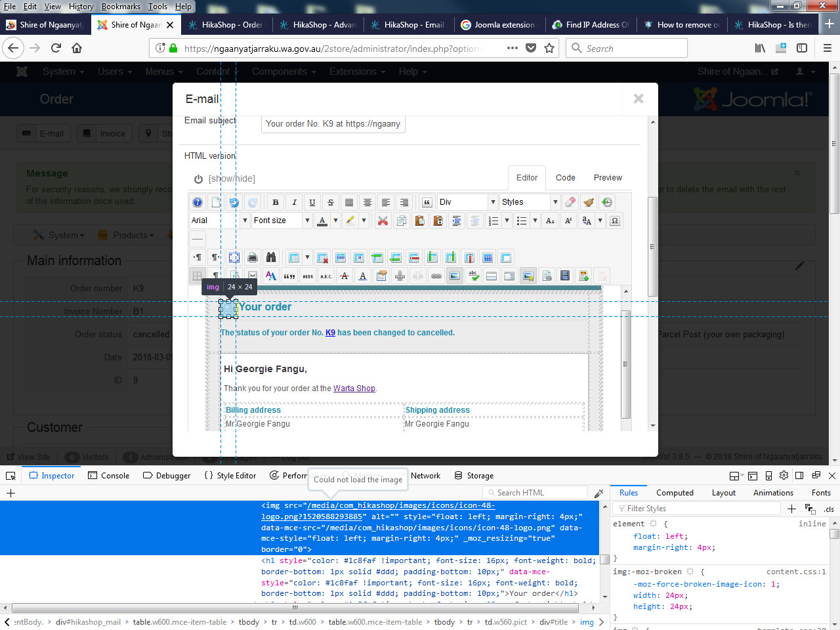The height and width of the screenshot is (630, 840).
Task: Click the blue help question mark icon
Action: coord(198,202)
